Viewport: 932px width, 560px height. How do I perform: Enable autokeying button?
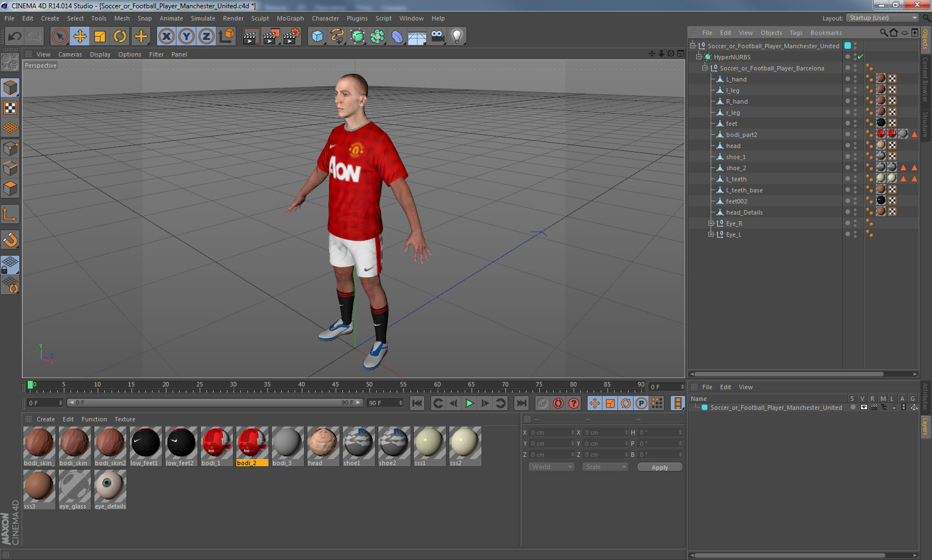(x=558, y=403)
